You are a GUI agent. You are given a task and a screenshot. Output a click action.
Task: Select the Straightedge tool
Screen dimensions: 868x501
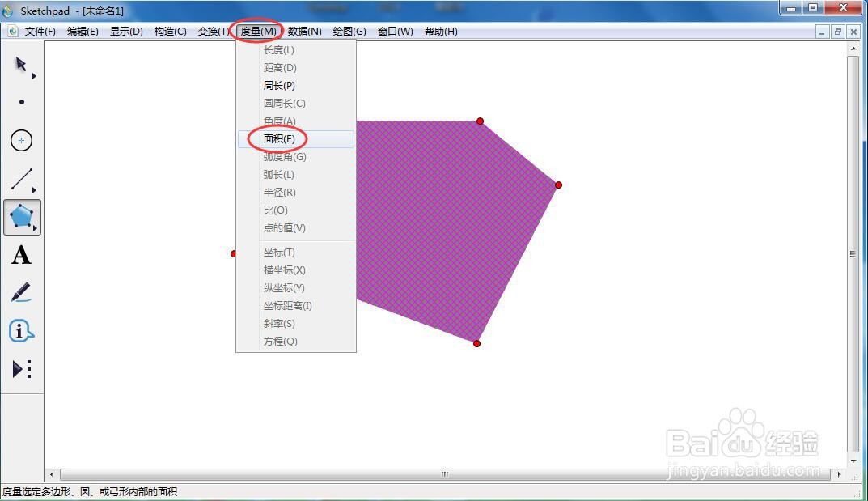(22, 178)
